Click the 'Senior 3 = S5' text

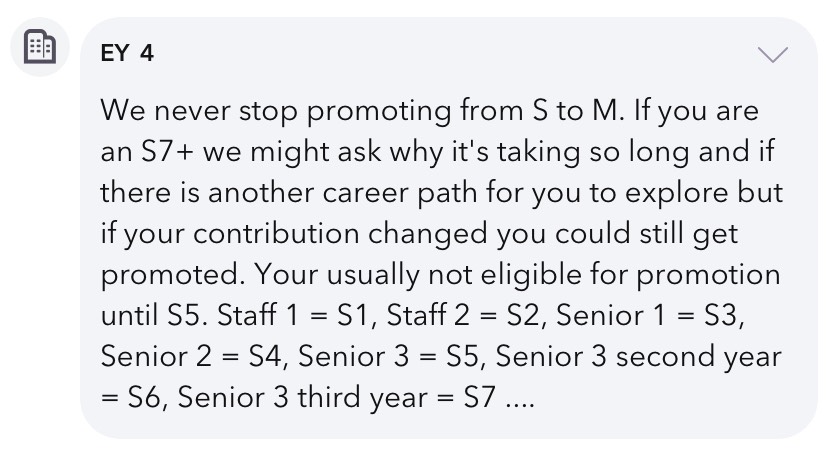(x=389, y=355)
